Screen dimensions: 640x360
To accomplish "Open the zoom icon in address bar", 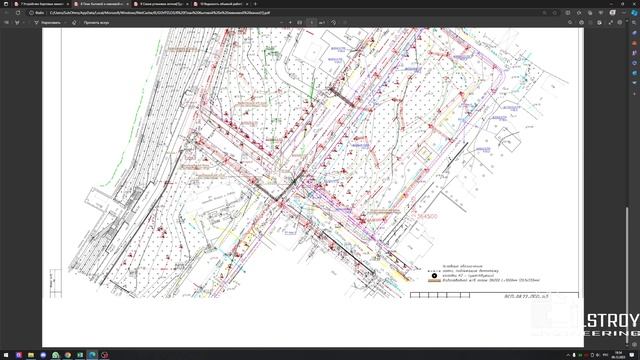I will (544, 13).
